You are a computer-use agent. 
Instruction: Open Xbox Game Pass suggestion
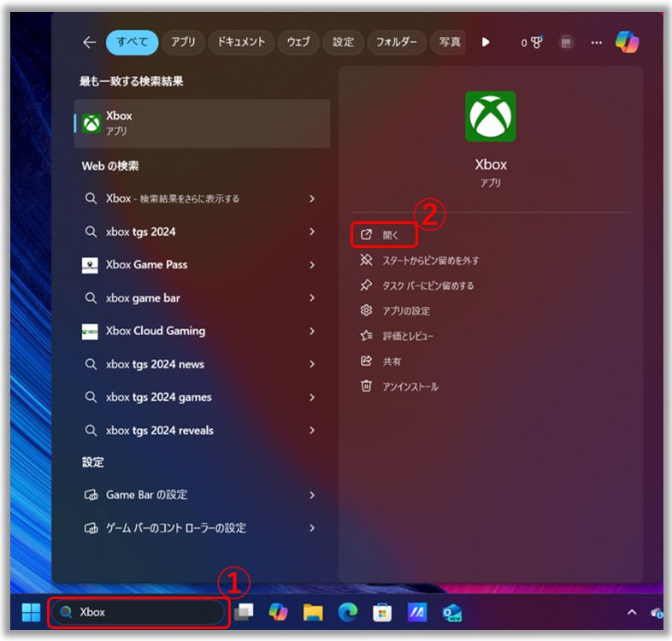146,265
